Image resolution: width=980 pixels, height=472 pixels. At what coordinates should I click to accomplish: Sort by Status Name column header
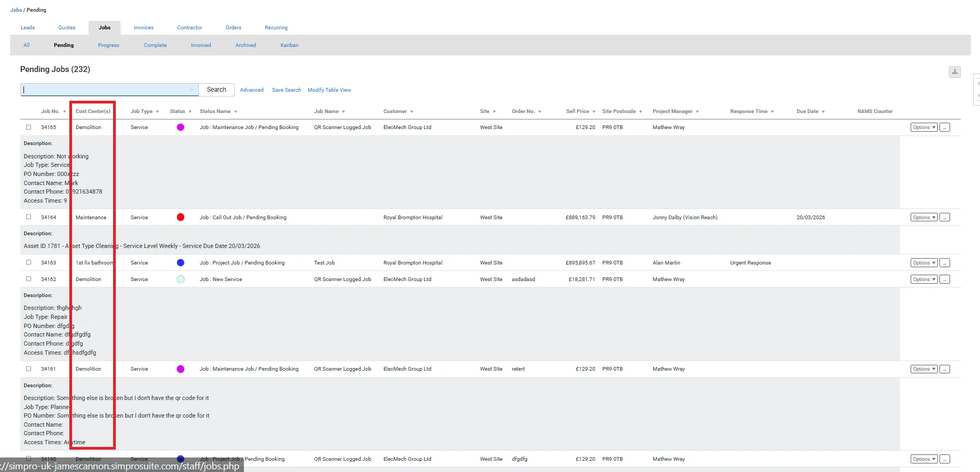tap(218, 111)
